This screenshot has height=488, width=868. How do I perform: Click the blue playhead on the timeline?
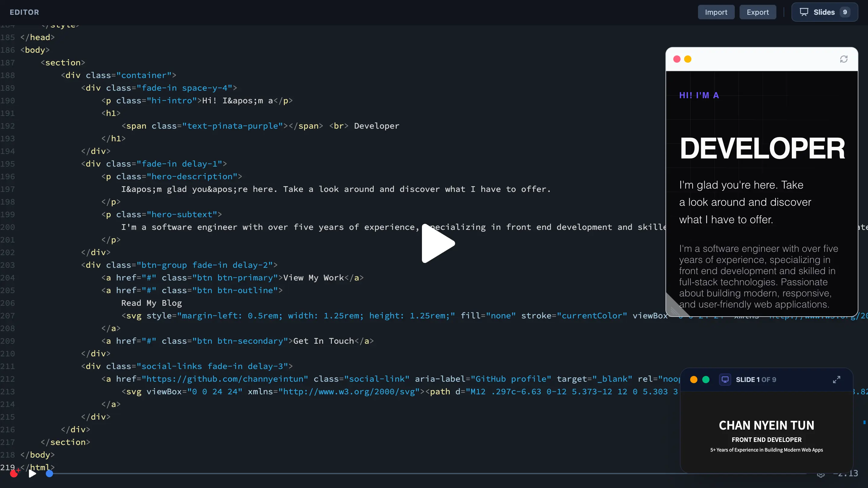pos(49,473)
